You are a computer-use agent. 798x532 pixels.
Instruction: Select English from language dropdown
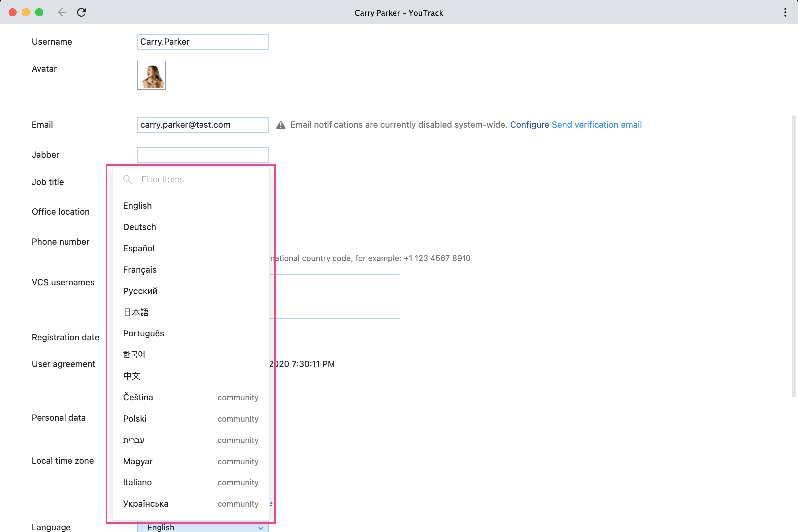click(137, 205)
